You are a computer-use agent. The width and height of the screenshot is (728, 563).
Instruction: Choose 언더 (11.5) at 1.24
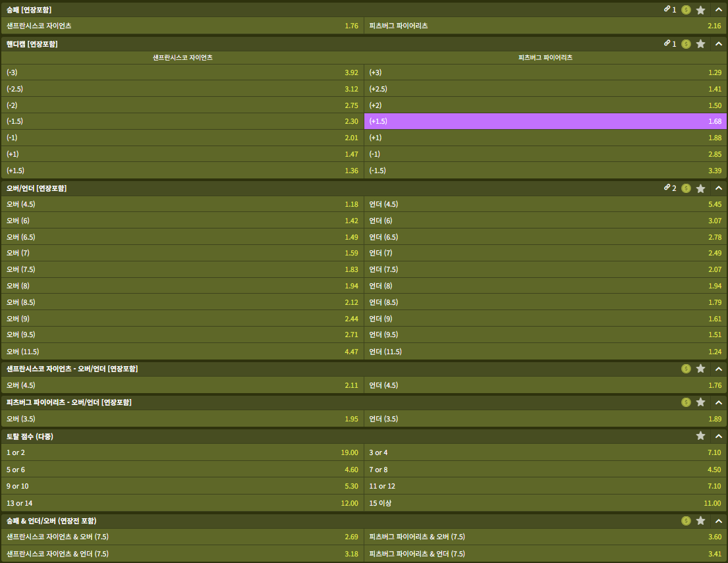tap(546, 352)
